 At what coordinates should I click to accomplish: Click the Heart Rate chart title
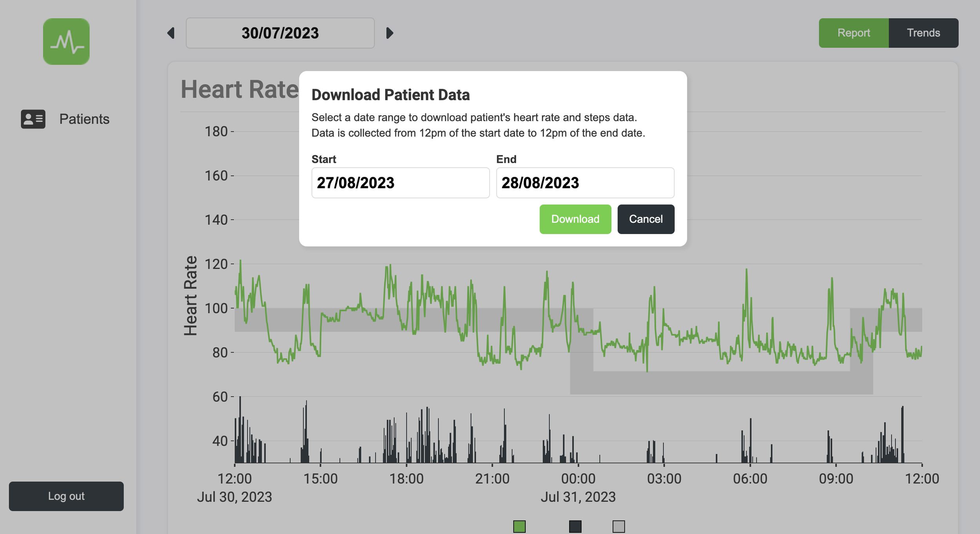point(240,89)
